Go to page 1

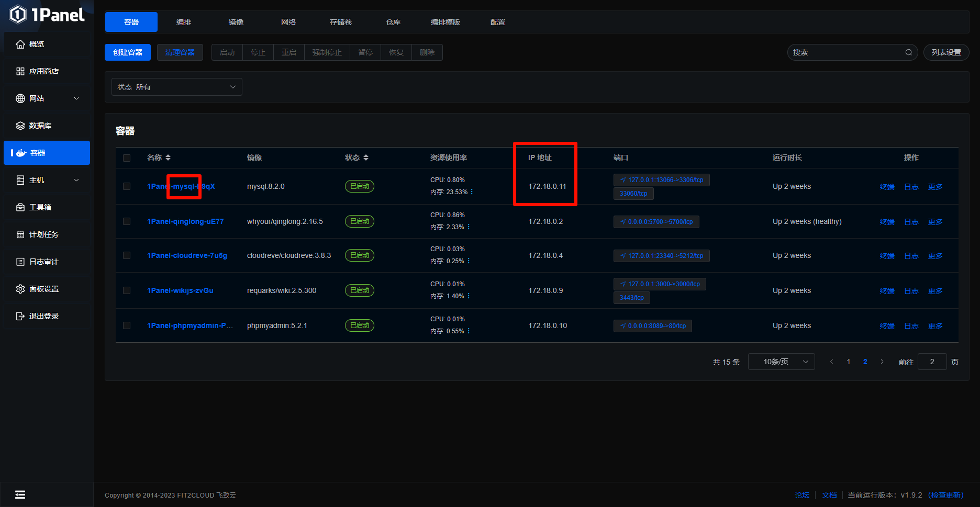pos(849,362)
